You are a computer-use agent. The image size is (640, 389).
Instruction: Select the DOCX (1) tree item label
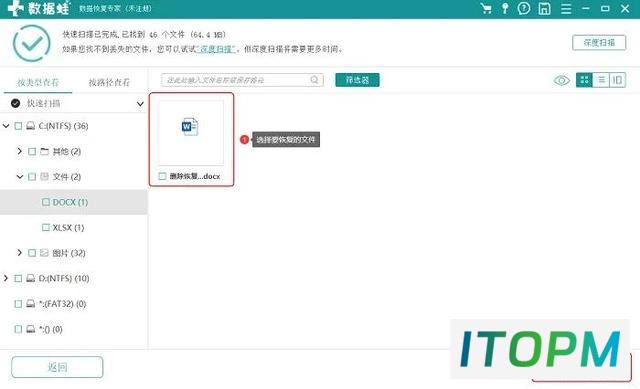70,202
